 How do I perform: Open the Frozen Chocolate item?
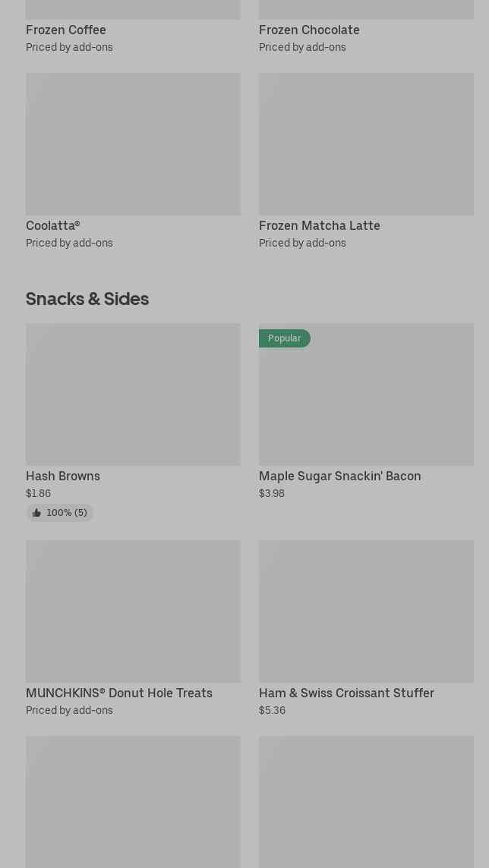[x=309, y=30]
